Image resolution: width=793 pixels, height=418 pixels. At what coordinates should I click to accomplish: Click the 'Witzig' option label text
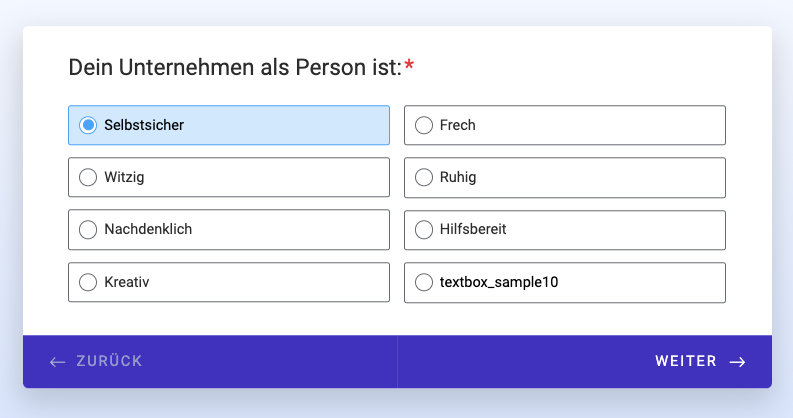coord(124,177)
